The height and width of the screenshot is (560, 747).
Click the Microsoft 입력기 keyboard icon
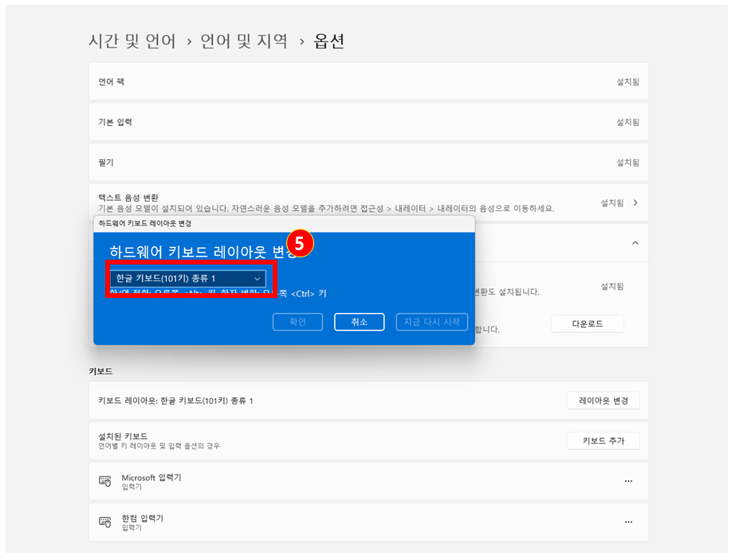pyautogui.click(x=104, y=481)
